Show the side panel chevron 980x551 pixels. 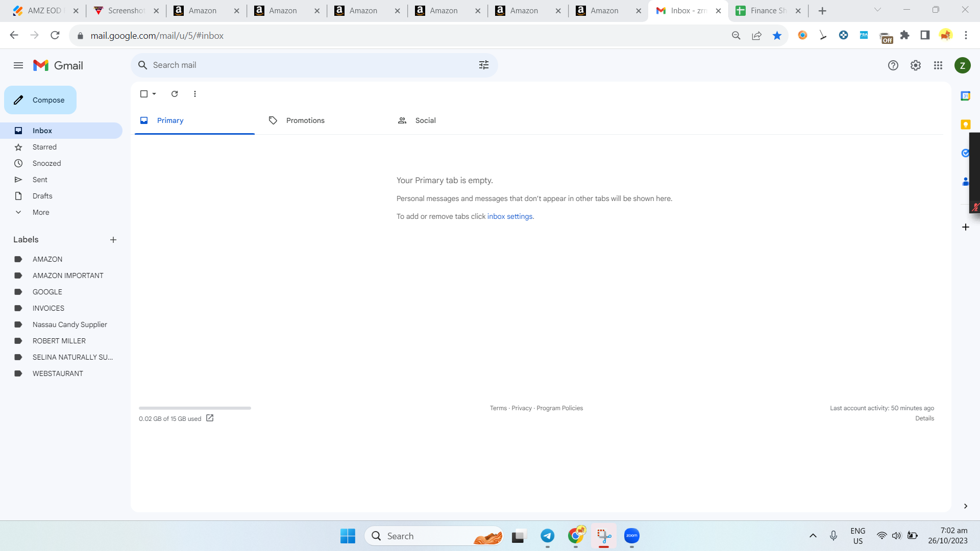(966, 506)
